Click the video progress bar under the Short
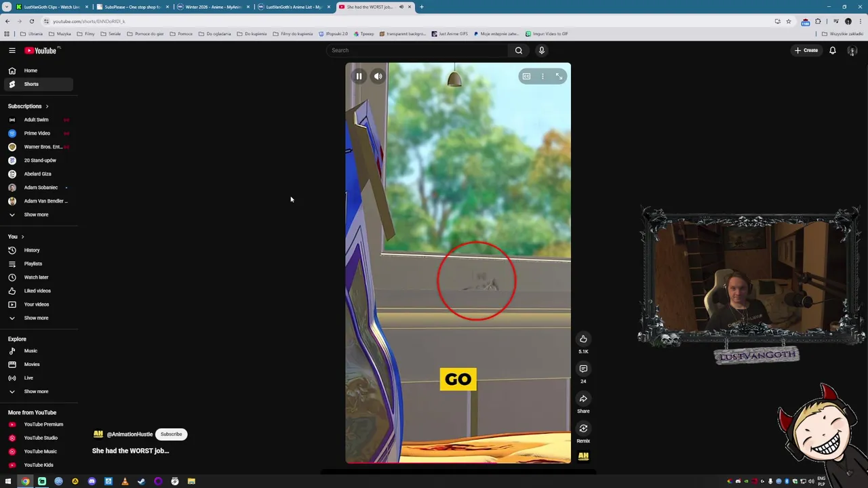 458,463
